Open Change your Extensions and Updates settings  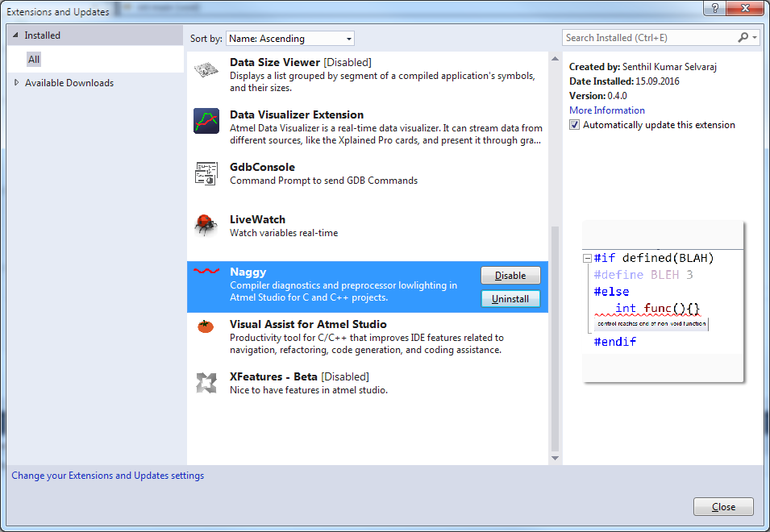pyautogui.click(x=107, y=476)
